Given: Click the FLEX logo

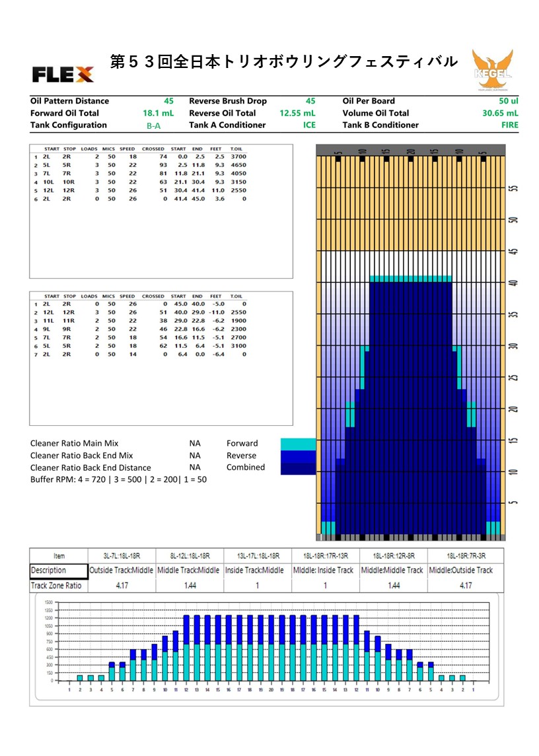Looking at the screenshot, I should 63,74.
